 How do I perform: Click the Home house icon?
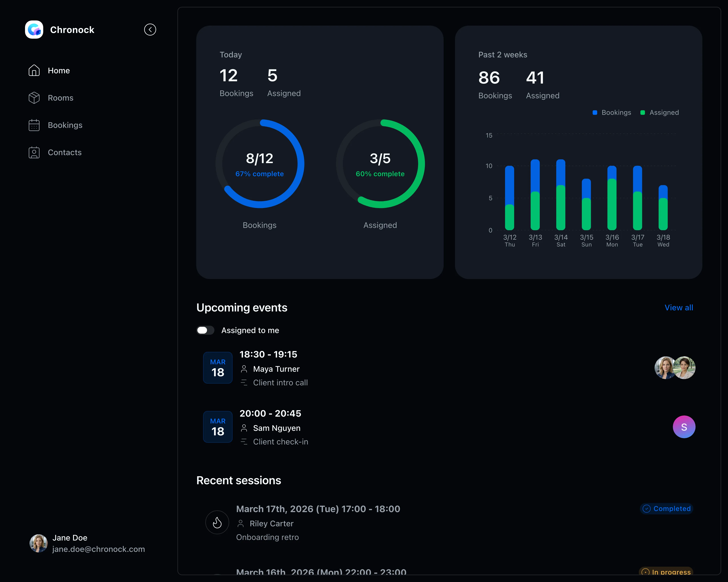(x=34, y=70)
